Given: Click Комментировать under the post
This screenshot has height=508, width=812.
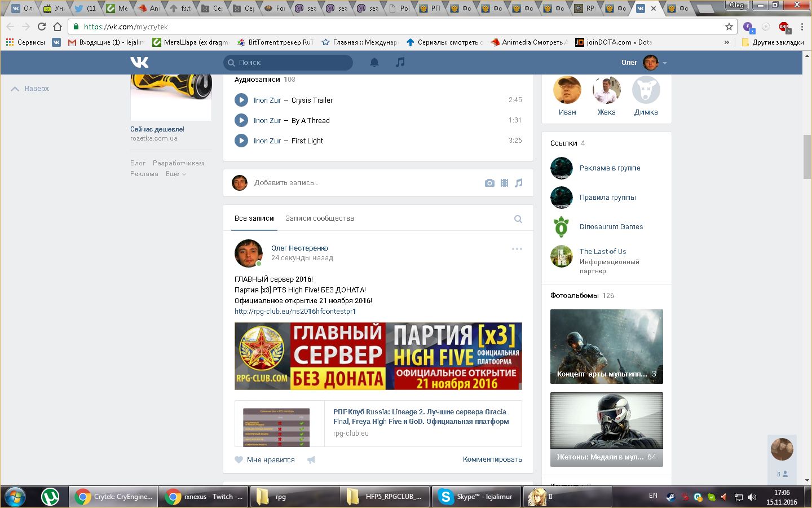Looking at the screenshot, I should point(492,459).
